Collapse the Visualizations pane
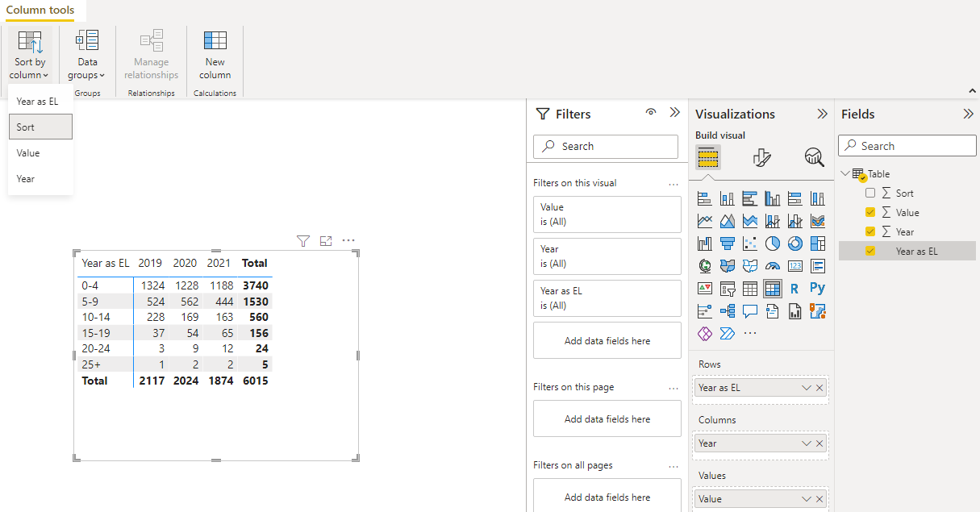This screenshot has height=512, width=980. (823, 114)
